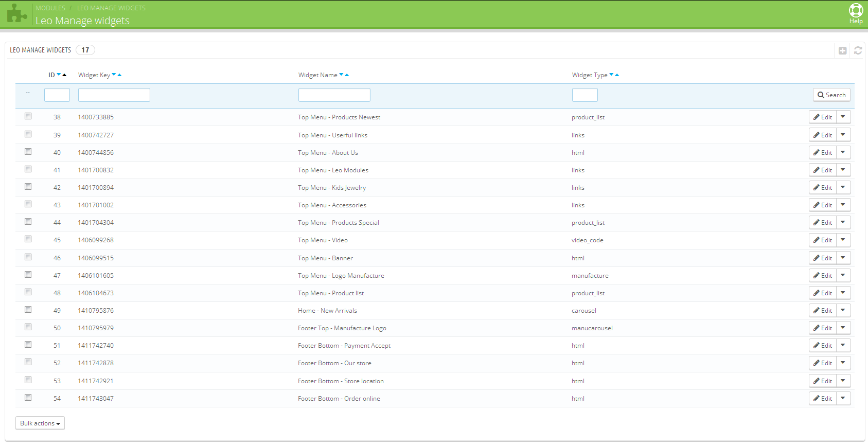
Task: Sort ID column ascending arrow
Action: coord(64,75)
